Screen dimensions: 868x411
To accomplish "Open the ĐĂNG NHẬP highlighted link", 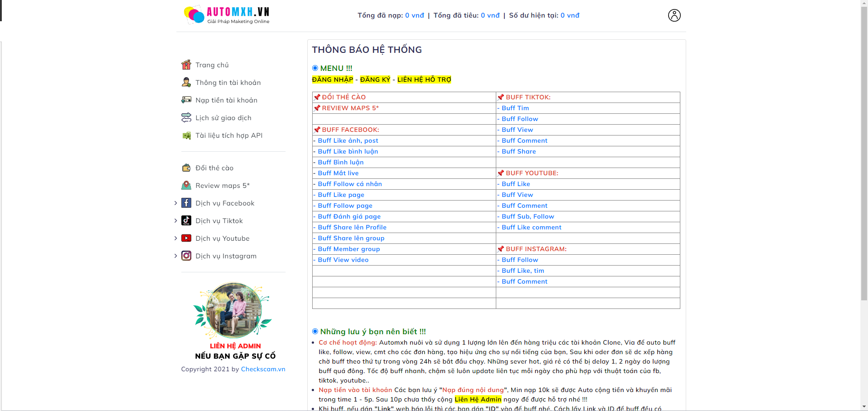I will point(332,79).
